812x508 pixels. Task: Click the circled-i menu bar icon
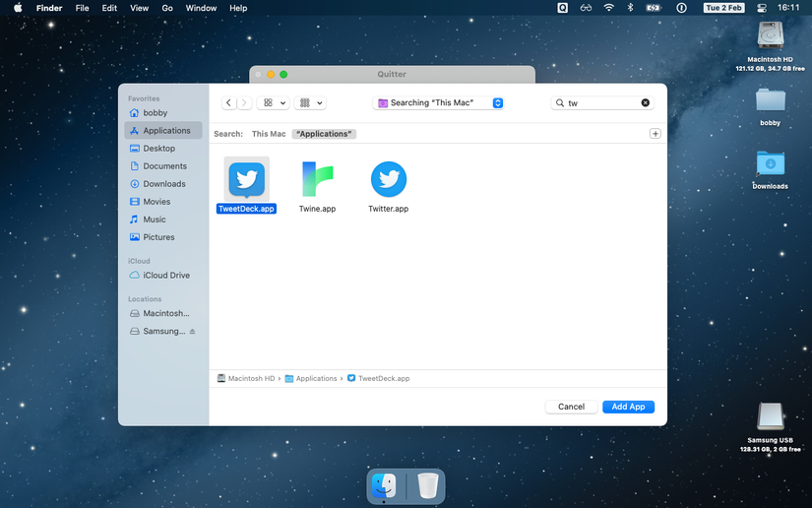[681, 8]
